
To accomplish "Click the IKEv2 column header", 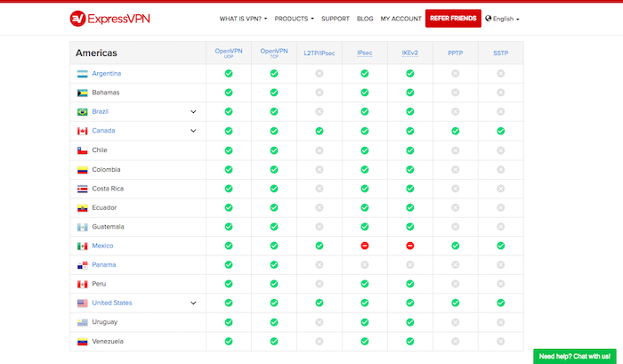I will 409,53.
